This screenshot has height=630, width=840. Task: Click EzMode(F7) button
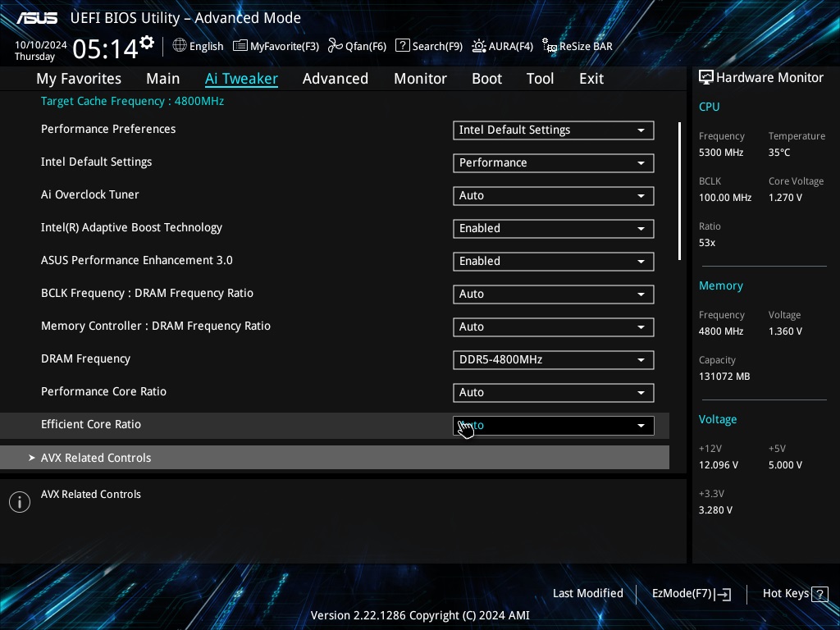pos(691,594)
